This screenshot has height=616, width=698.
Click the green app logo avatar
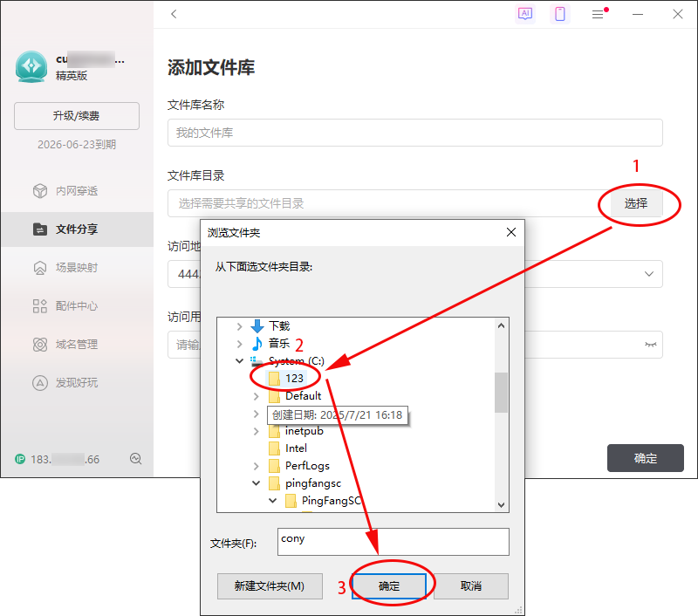(31, 67)
